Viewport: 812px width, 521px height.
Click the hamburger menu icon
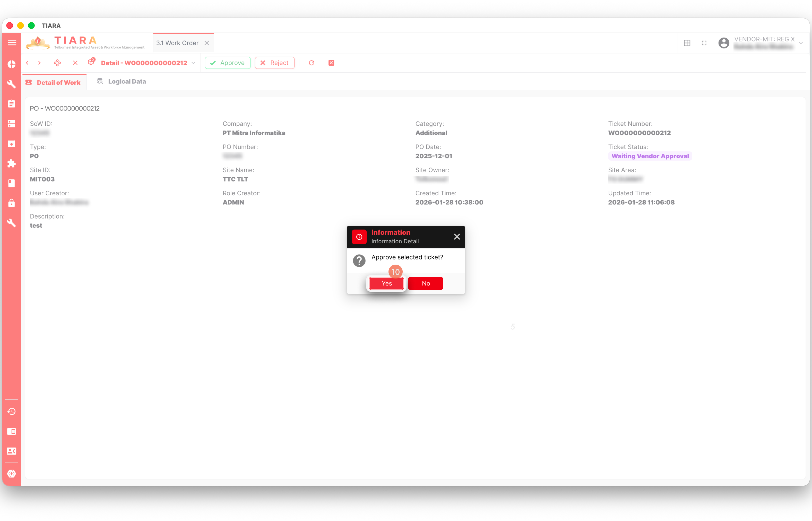12,43
